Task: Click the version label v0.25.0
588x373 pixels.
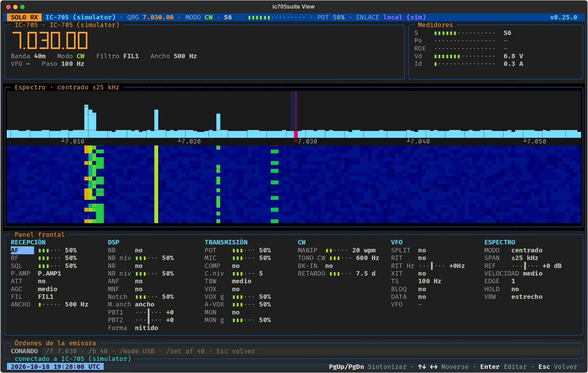Action: (x=563, y=17)
